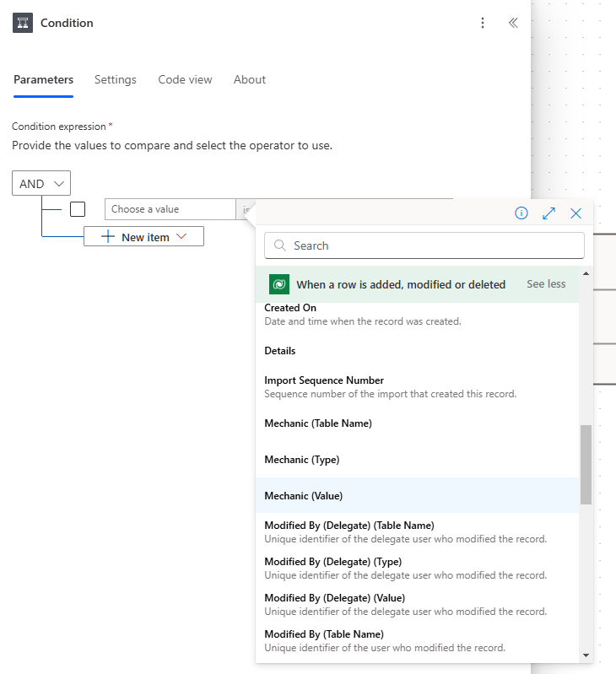Expand the dynamic content popup to full screen
This screenshot has width=616, height=674.
[548, 213]
